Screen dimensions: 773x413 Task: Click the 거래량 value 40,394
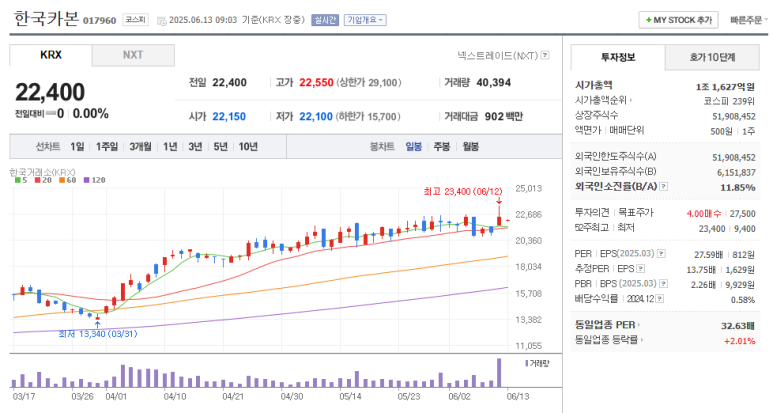(x=493, y=83)
